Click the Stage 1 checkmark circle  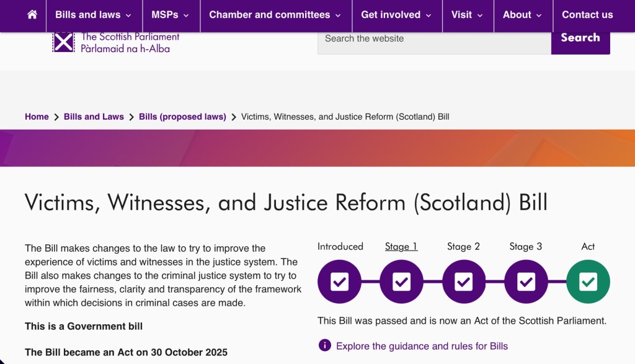[401, 282]
